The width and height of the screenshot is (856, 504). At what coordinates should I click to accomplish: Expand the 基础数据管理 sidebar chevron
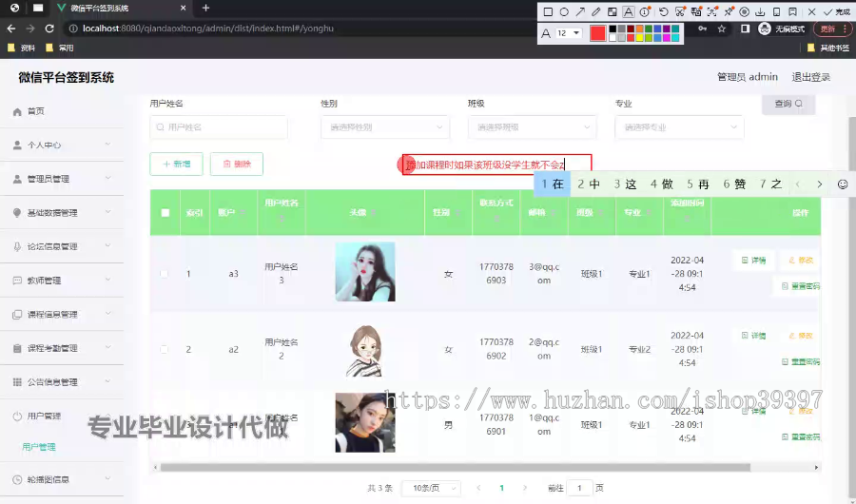[x=108, y=212]
